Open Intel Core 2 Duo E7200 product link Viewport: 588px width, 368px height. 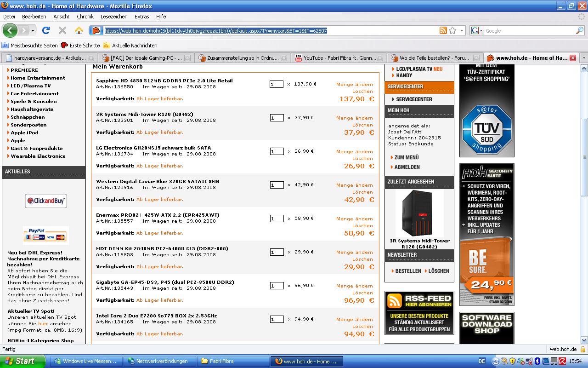pyautogui.click(x=157, y=316)
